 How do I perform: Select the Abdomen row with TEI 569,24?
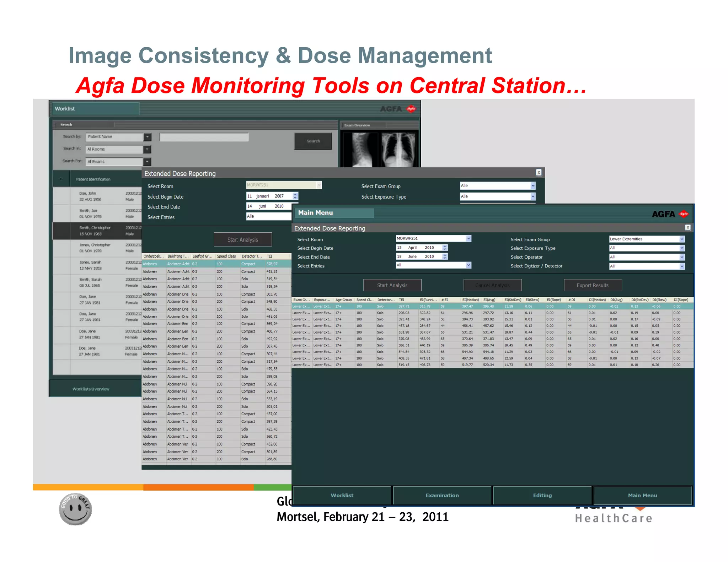pos(216,324)
